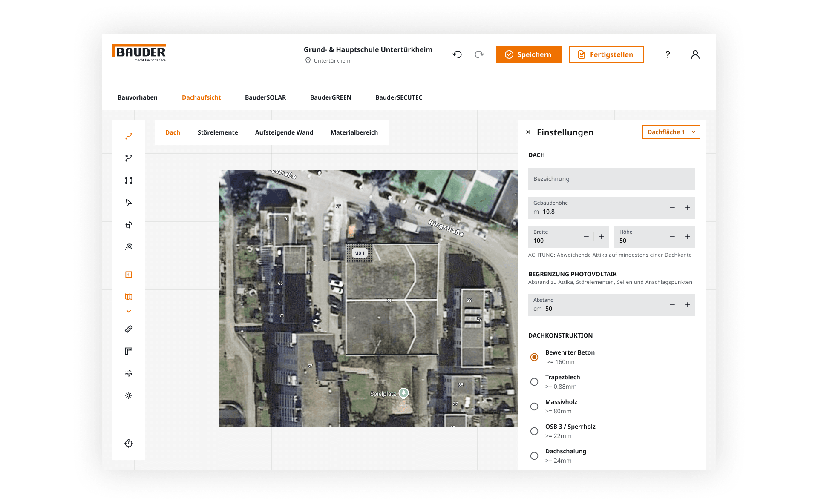
Task: Decrease Höhe with minus button
Action: pos(672,237)
